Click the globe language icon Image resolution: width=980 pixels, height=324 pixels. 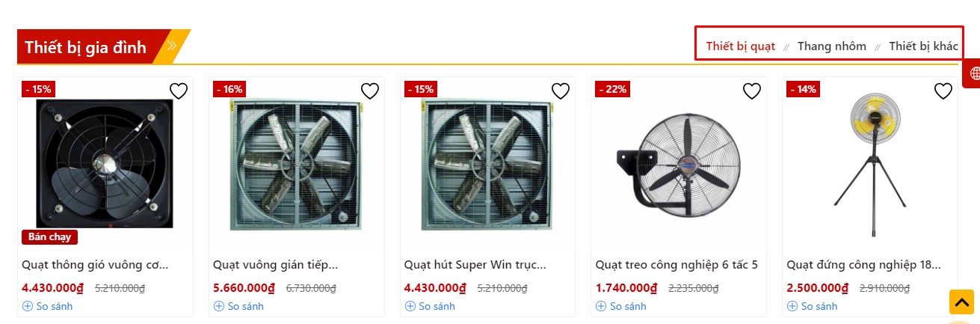(x=974, y=73)
